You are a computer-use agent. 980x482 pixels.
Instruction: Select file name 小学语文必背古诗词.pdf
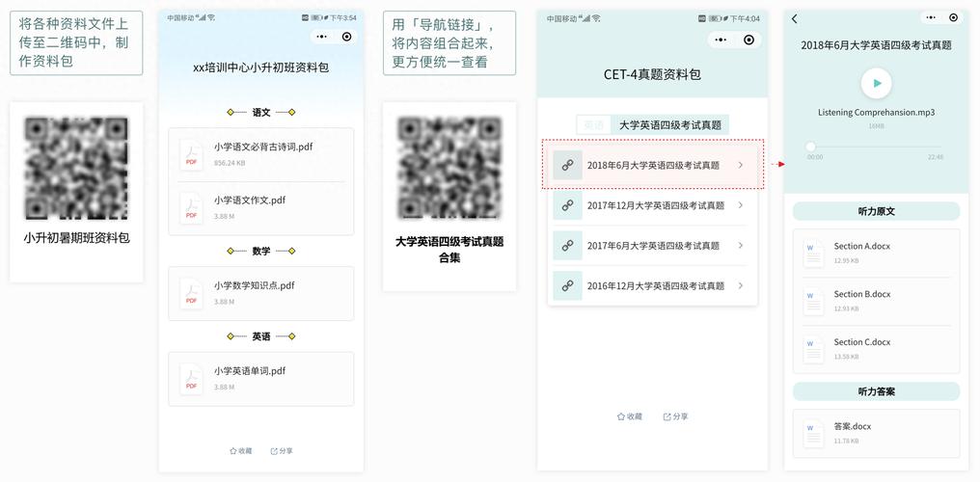coord(263,147)
